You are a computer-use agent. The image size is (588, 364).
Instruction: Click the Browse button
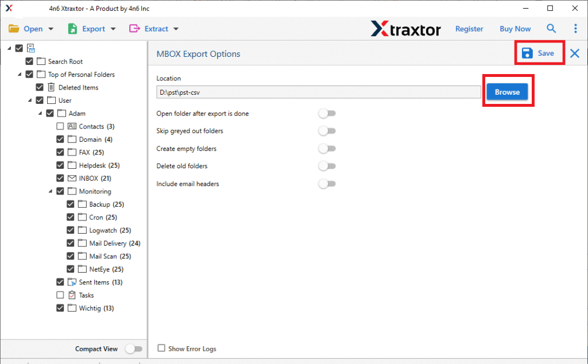coord(508,91)
